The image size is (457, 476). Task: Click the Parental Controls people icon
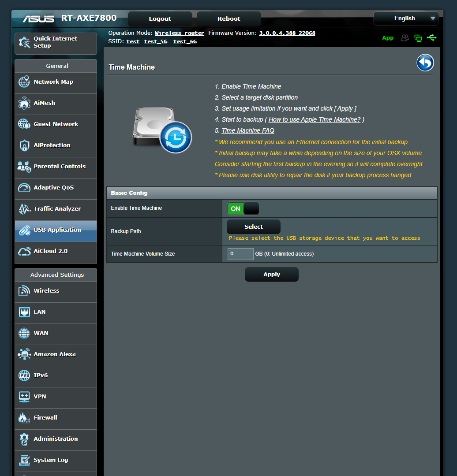click(x=24, y=166)
